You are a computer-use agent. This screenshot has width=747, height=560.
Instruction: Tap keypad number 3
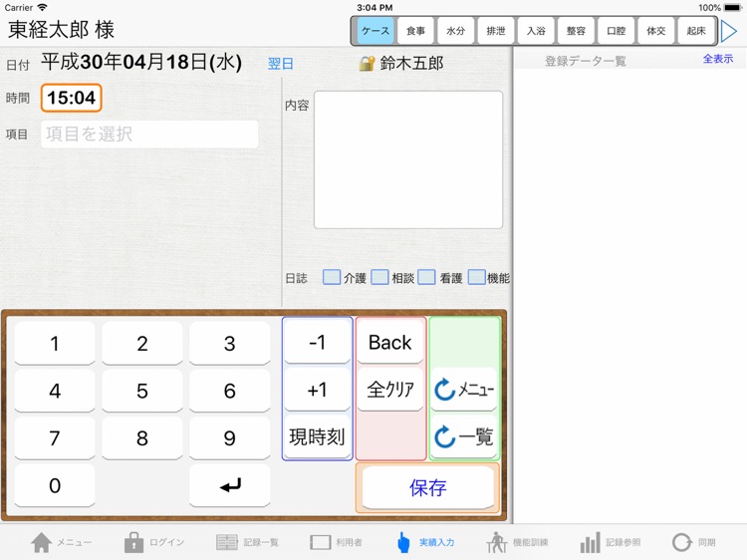pyautogui.click(x=230, y=343)
